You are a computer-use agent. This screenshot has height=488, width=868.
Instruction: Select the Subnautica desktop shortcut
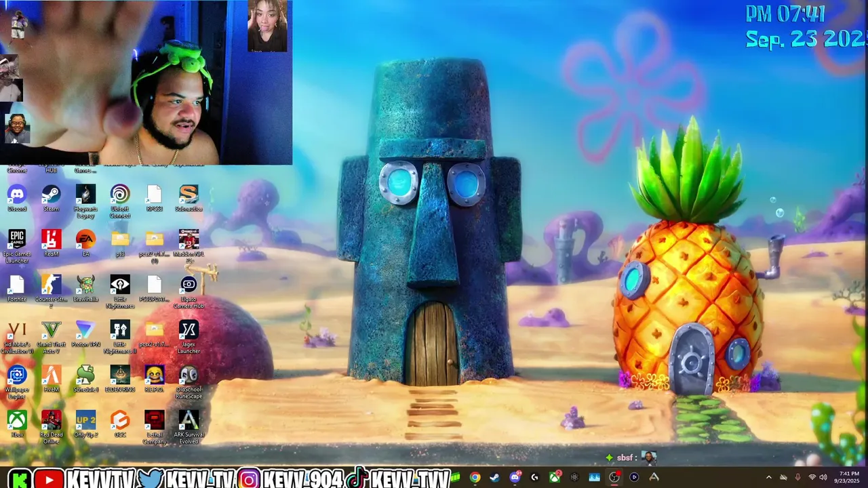point(189,198)
